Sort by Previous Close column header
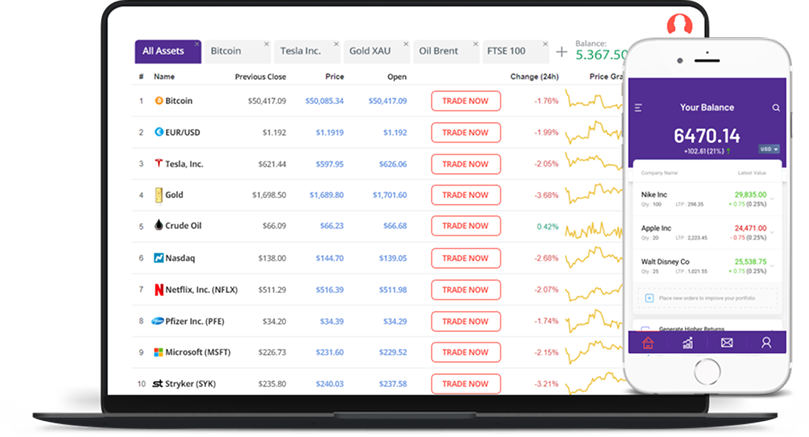The height and width of the screenshot is (437, 809). click(260, 76)
